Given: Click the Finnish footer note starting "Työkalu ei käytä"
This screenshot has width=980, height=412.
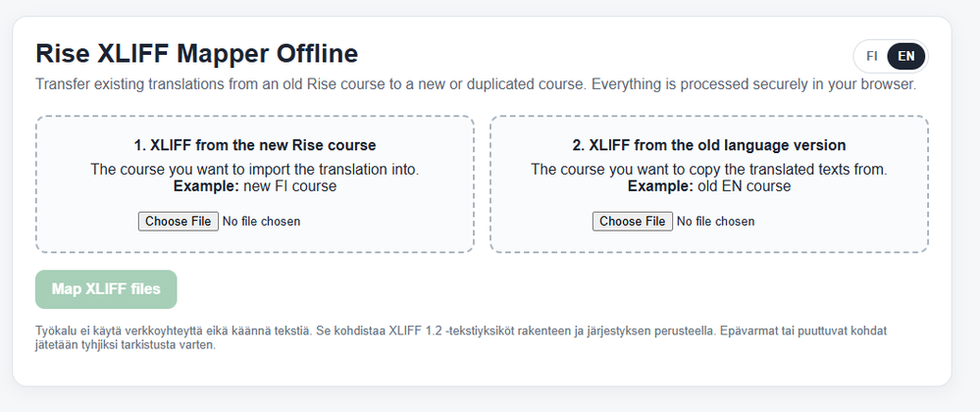Looking at the screenshot, I should [461, 337].
